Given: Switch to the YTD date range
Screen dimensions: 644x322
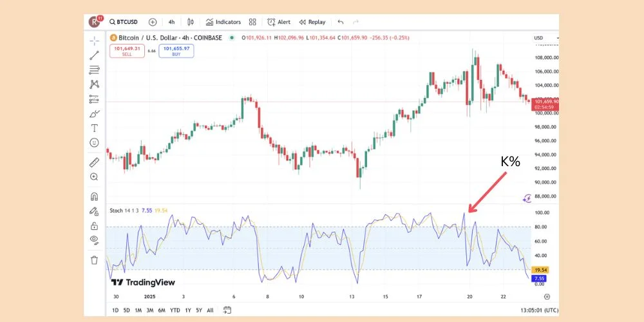Looking at the screenshot, I should coord(175,310).
